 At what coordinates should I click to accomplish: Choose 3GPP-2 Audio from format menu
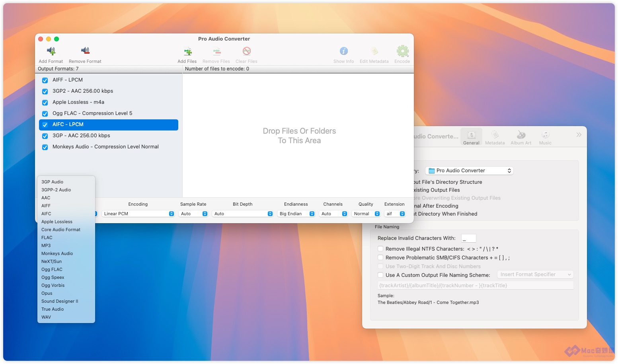click(x=66, y=190)
